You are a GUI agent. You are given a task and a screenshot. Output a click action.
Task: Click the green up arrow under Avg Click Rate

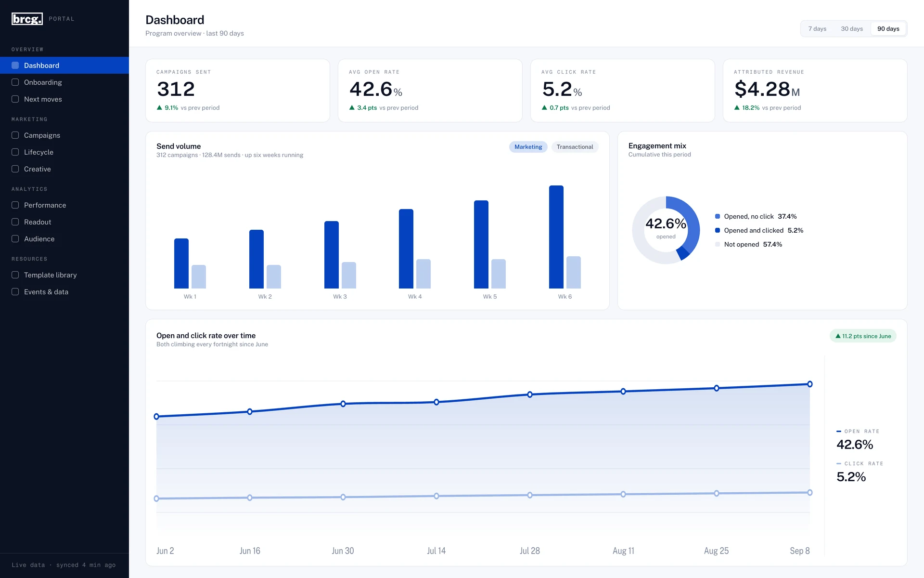pos(544,107)
